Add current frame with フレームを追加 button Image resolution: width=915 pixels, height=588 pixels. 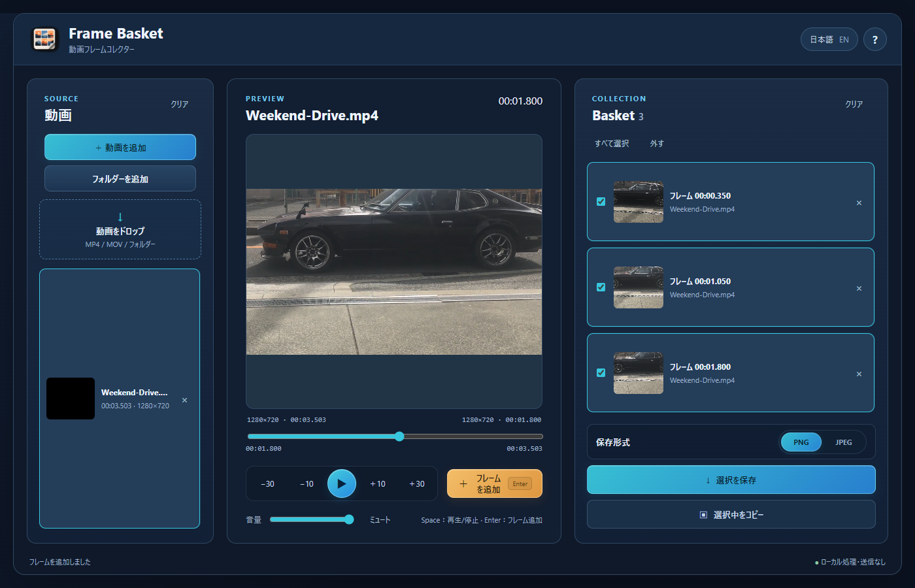495,483
